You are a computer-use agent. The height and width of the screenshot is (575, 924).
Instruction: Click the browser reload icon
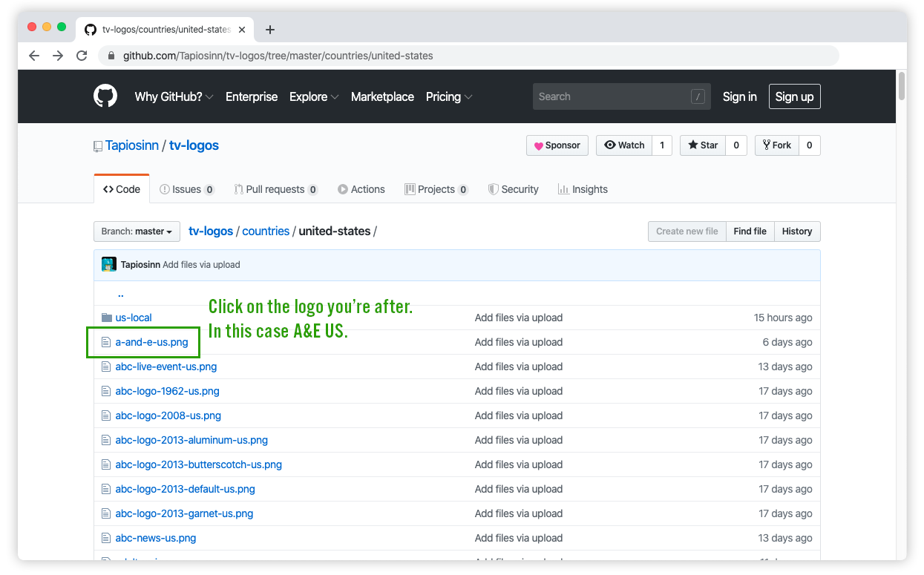point(82,56)
